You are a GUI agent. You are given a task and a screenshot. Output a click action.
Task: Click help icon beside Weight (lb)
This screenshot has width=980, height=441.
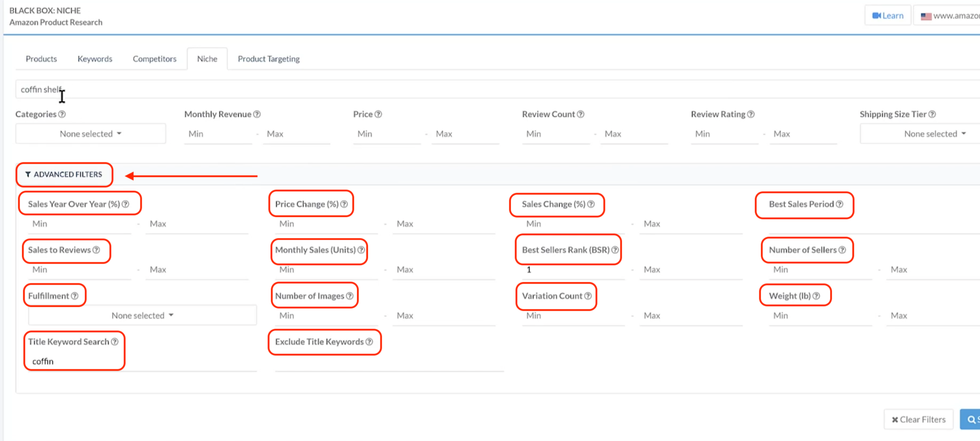click(816, 296)
